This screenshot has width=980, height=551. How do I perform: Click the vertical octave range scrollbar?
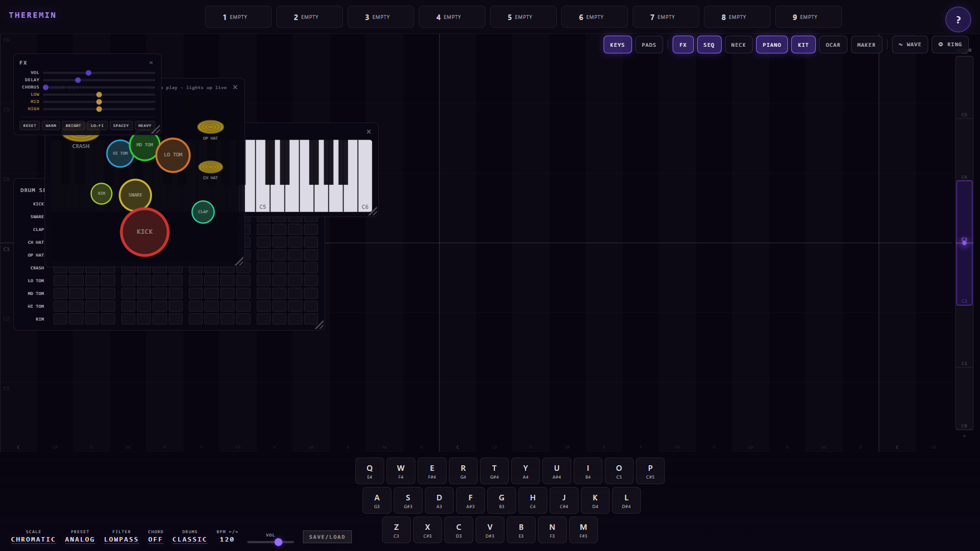click(964, 243)
